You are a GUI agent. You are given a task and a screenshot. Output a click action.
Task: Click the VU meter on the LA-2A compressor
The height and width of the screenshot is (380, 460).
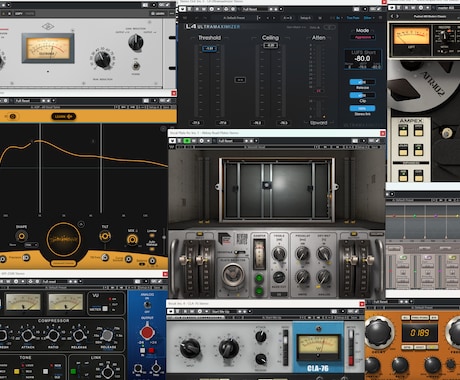click(x=48, y=48)
